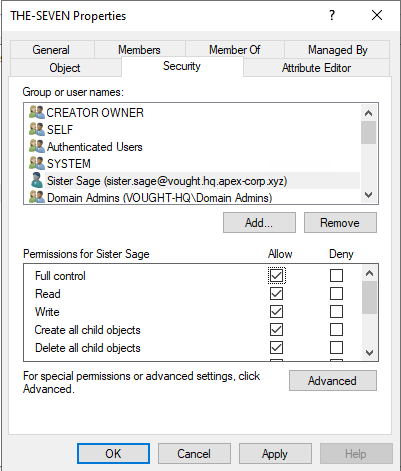The height and width of the screenshot is (471, 401).
Task: Switch to the Managed By tab
Action: tap(337, 50)
